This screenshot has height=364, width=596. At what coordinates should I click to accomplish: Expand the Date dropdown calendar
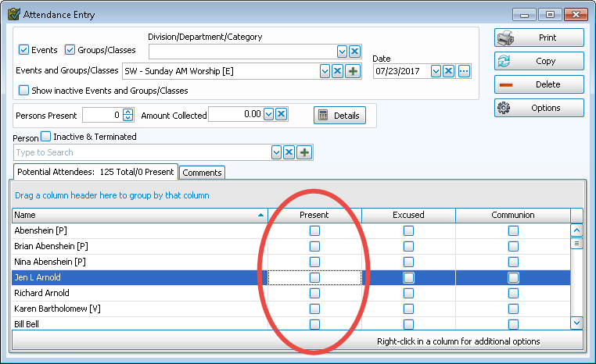[436, 71]
